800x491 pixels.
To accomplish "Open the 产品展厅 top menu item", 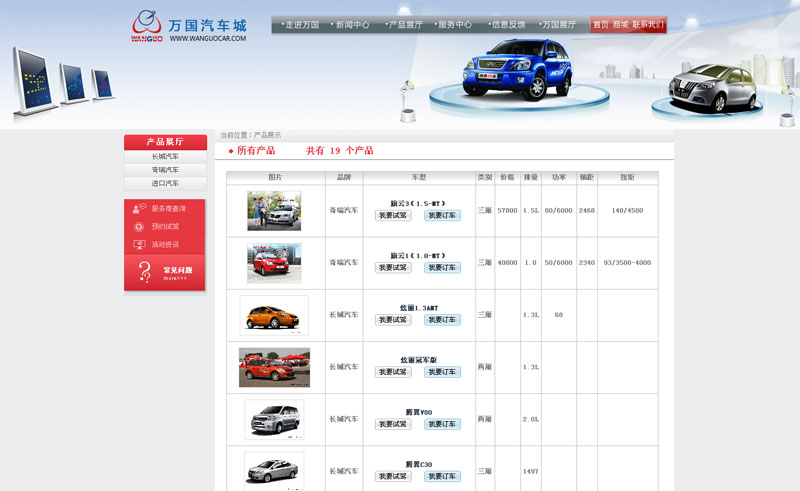I will pyautogui.click(x=404, y=24).
